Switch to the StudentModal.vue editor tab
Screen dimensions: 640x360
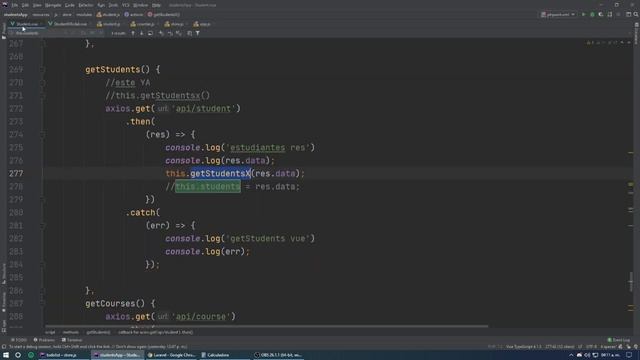coord(68,24)
